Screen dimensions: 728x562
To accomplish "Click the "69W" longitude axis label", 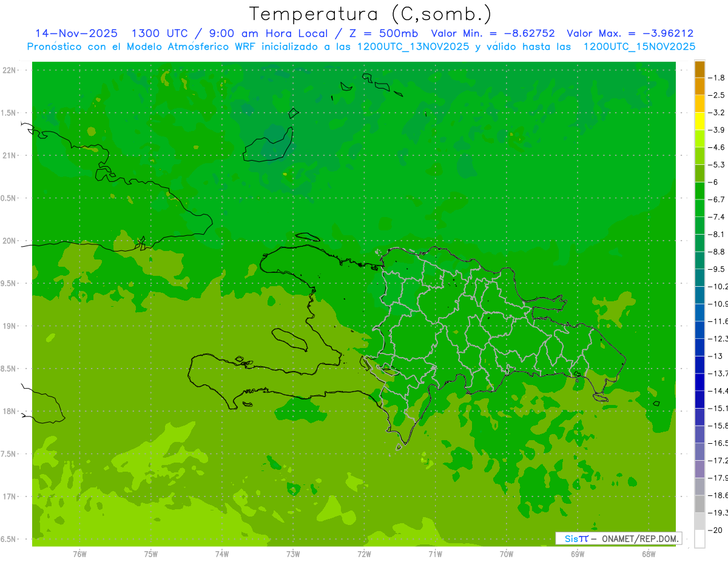I will [578, 555].
